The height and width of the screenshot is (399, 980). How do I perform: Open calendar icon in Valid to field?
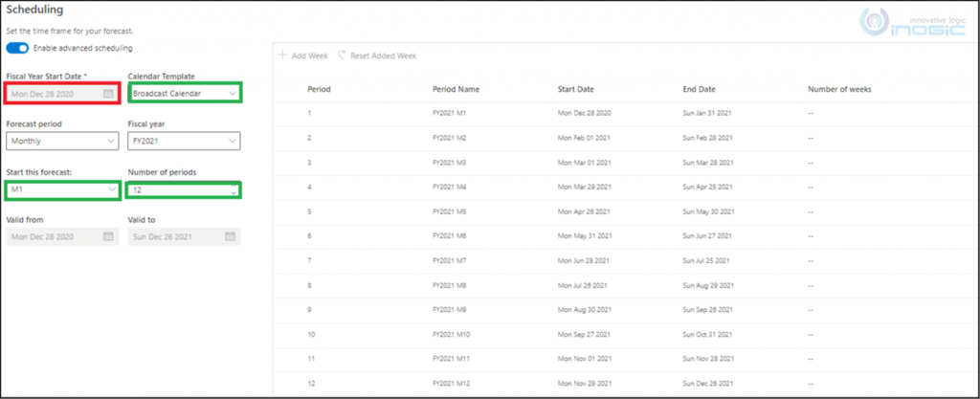pyautogui.click(x=230, y=236)
